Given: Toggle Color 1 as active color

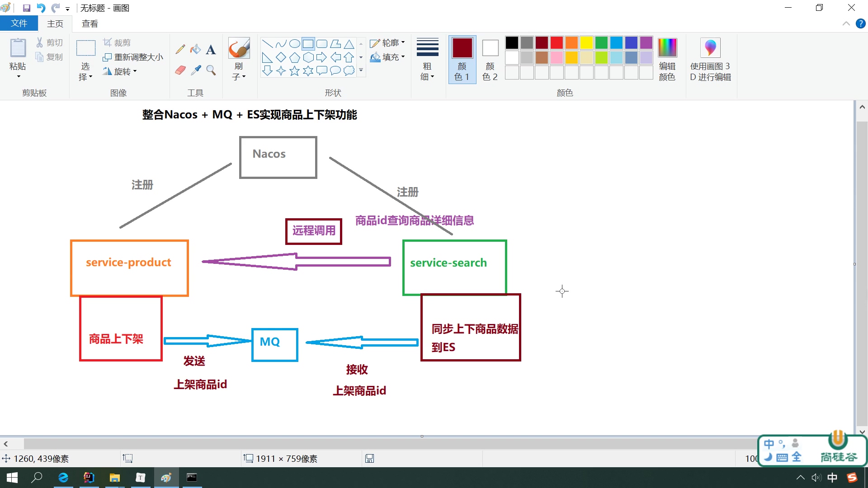Looking at the screenshot, I should (462, 59).
